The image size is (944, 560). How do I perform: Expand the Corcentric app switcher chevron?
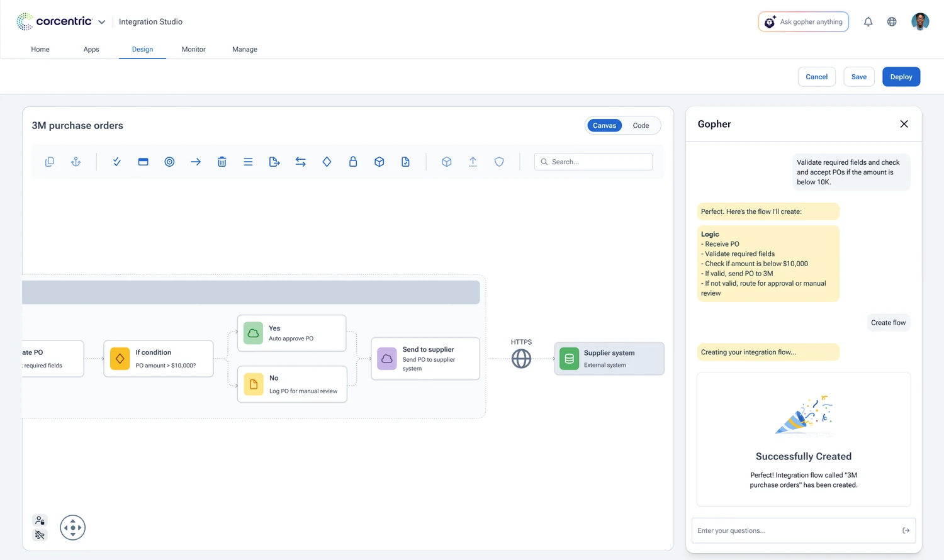click(101, 22)
